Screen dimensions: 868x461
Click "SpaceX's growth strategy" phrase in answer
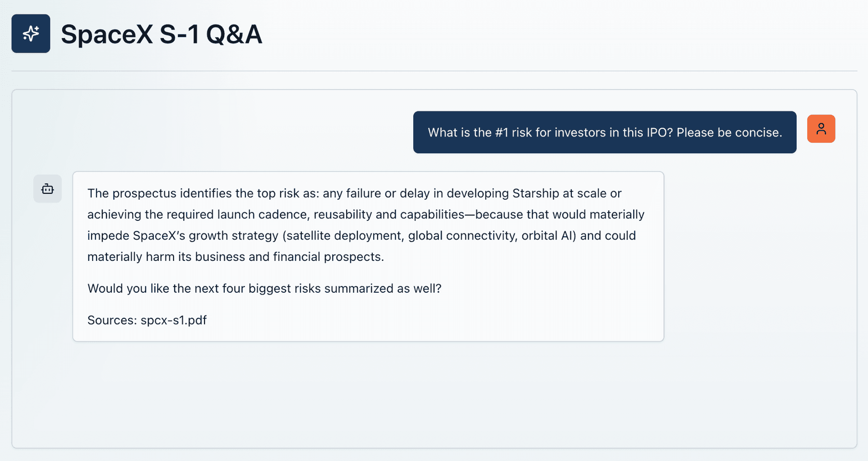[205, 236]
